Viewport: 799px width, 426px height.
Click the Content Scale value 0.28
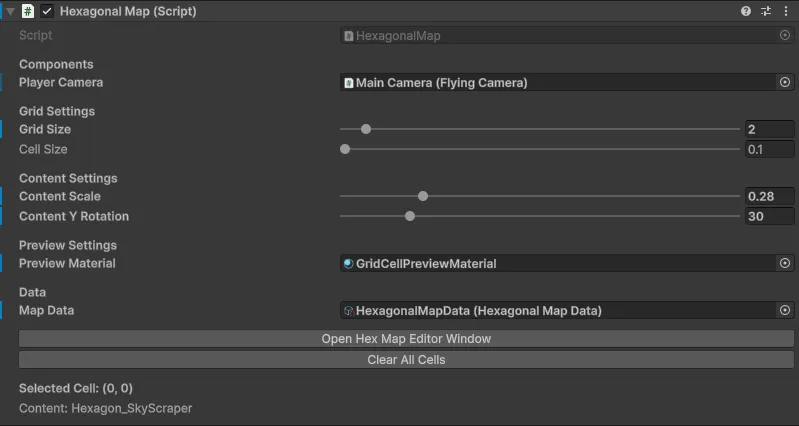point(769,196)
